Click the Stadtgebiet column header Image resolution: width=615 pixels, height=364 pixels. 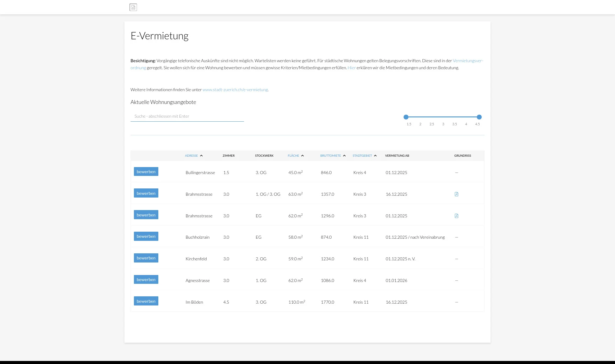(x=362, y=156)
